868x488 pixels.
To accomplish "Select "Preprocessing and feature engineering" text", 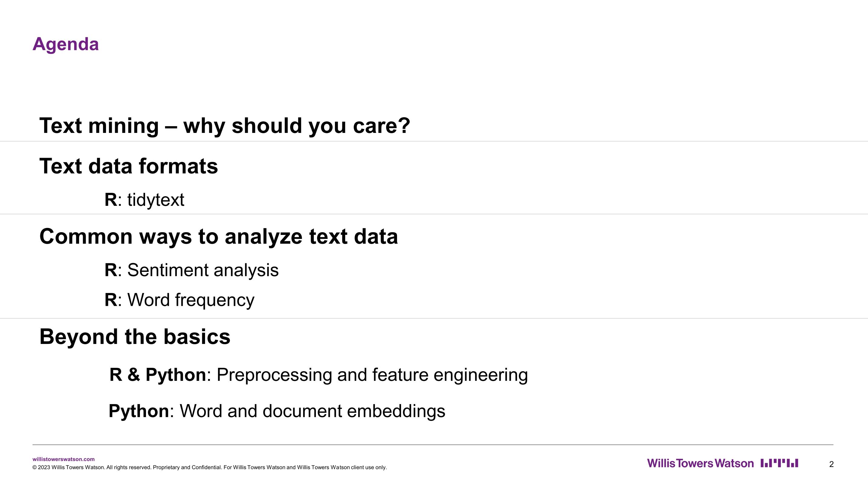I will 372,375.
